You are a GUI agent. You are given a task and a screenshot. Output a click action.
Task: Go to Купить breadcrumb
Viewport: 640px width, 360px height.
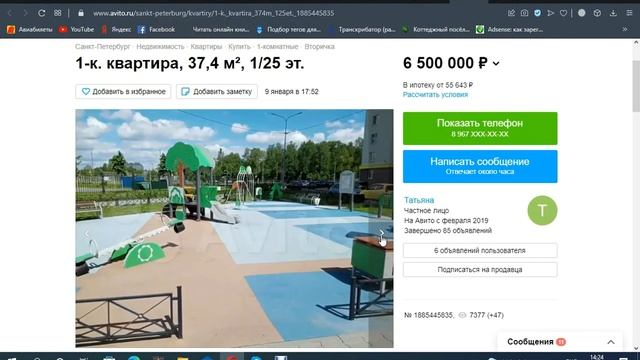239,47
